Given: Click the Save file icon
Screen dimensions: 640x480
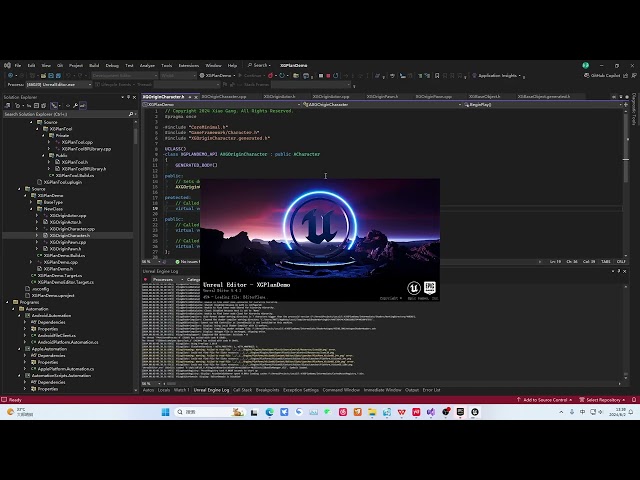Looking at the screenshot, I should (x=51, y=76).
